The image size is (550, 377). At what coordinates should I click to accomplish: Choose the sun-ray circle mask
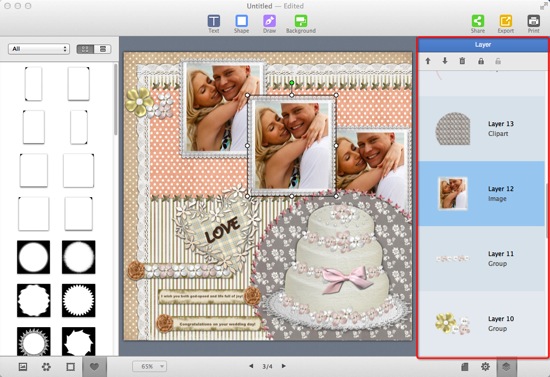(33, 342)
